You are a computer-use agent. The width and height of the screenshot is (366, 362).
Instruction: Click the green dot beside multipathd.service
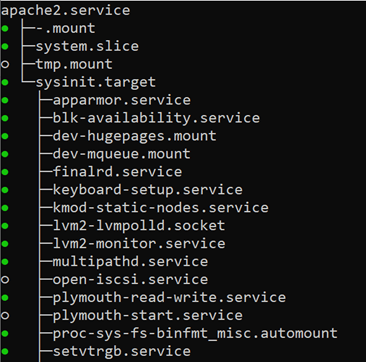click(x=5, y=262)
